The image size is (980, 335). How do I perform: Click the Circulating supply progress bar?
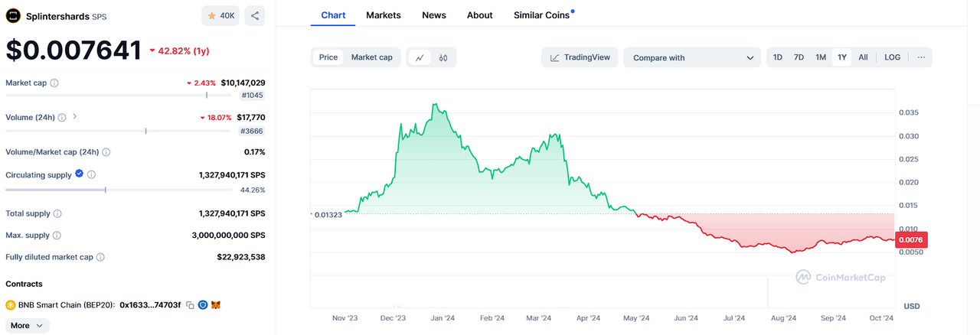click(x=118, y=190)
